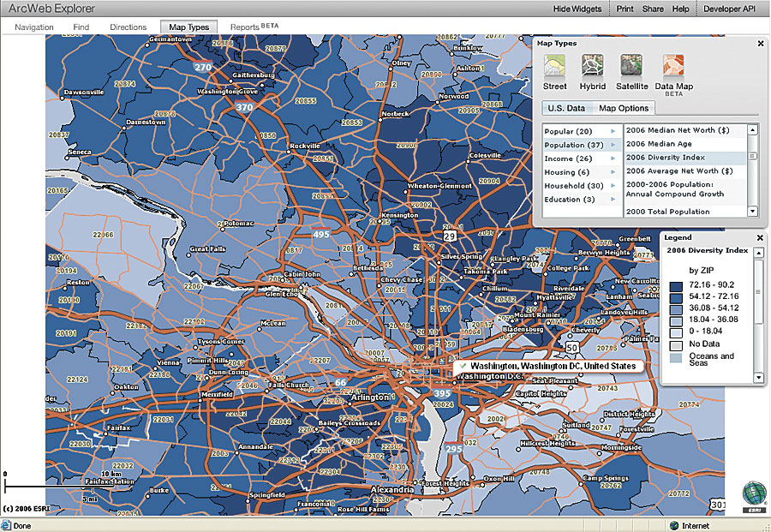
Task: Switch to the Map Options tab
Action: 624,108
